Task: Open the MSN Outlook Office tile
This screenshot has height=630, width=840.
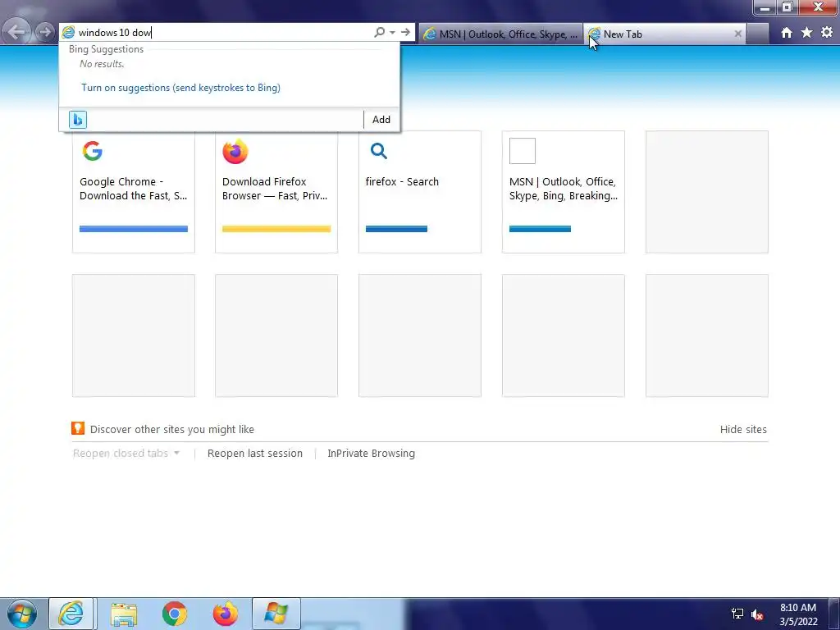Action: click(563, 192)
